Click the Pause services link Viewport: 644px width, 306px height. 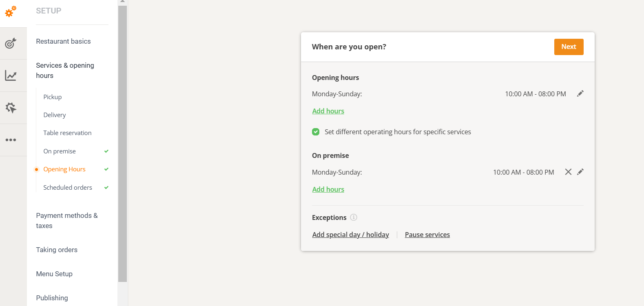point(427,235)
